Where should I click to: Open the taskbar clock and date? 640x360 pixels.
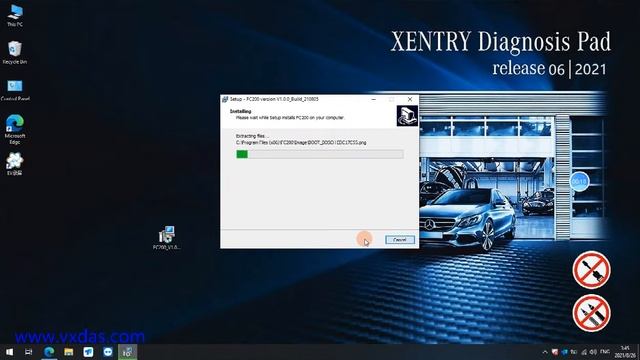pyautogui.click(x=625, y=352)
